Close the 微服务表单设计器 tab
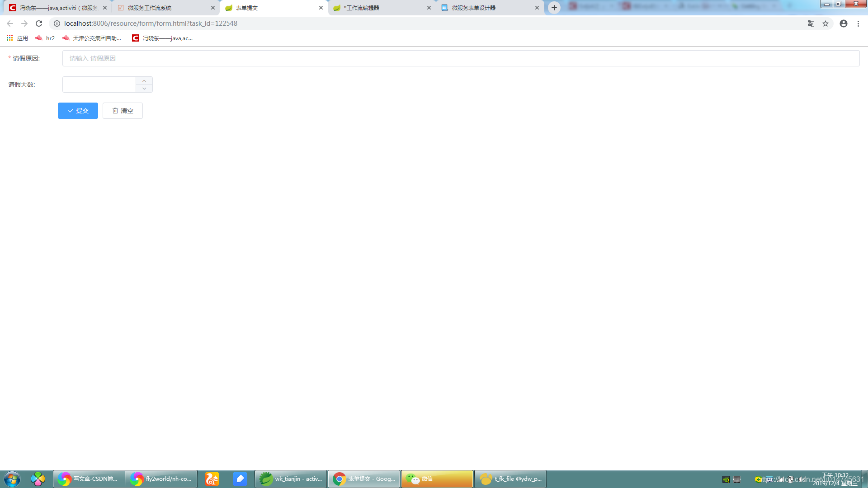 537,8
